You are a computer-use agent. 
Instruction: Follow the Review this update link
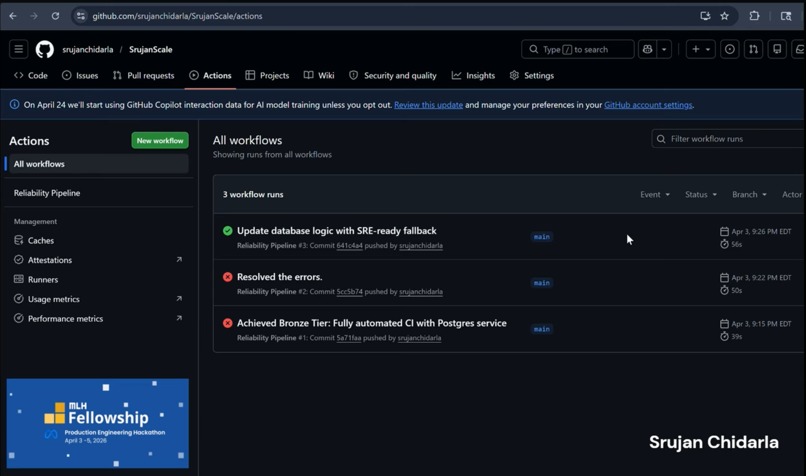point(428,105)
